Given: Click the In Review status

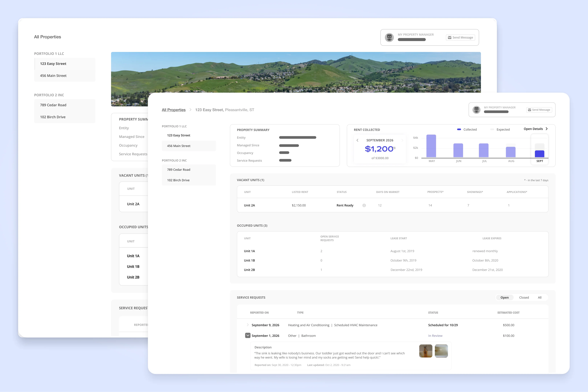Looking at the screenshot, I should (435, 336).
